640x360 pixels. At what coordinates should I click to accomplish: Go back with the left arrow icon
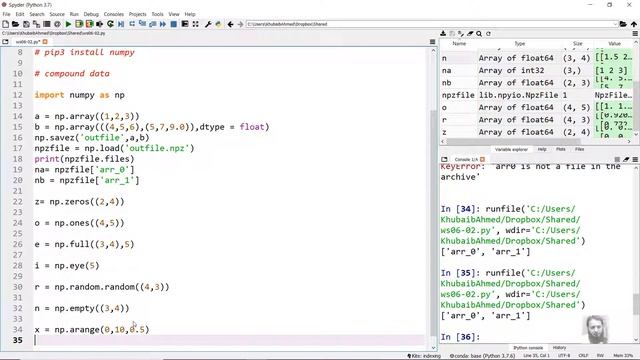[x=231, y=24]
